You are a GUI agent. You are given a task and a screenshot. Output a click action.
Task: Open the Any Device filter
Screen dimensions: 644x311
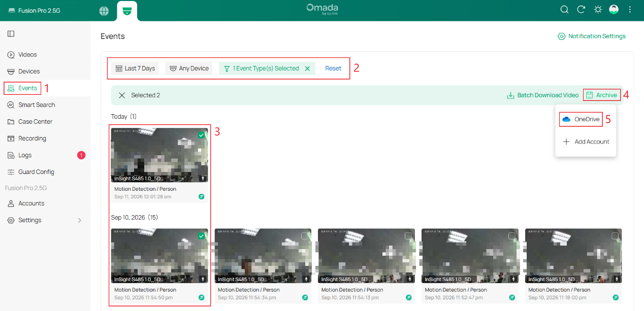click(x=189, y=68)
